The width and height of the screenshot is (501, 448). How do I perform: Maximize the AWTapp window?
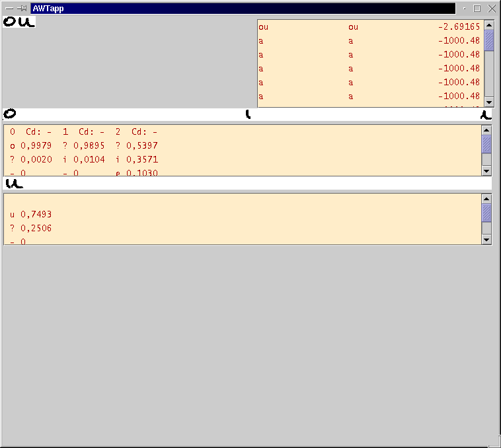(477, 9)
